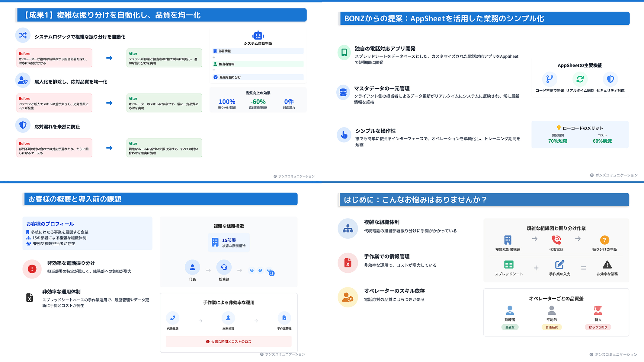644x362 pixels.
Task: Click the org chart icon beside 複雑な組織体制
Action: coord(348,229)
